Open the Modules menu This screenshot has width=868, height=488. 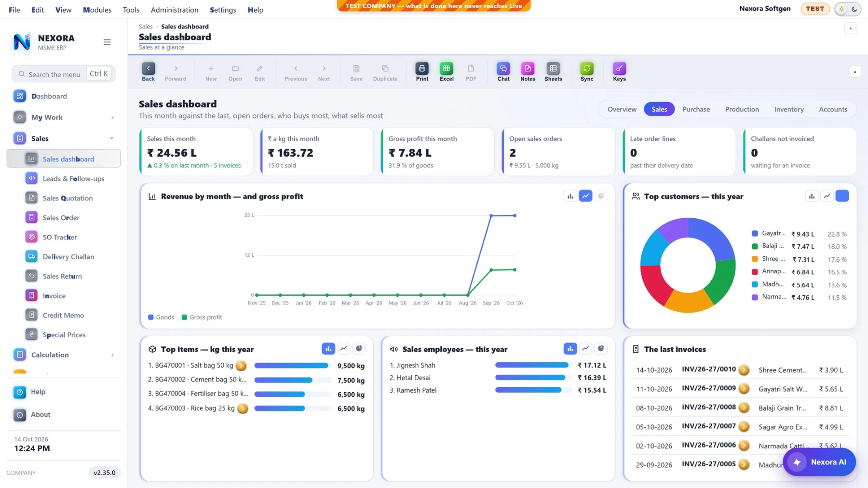point(97,10)
